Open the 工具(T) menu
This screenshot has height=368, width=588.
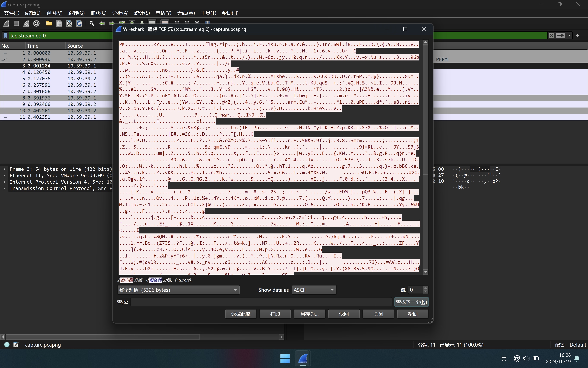(208, 13)
